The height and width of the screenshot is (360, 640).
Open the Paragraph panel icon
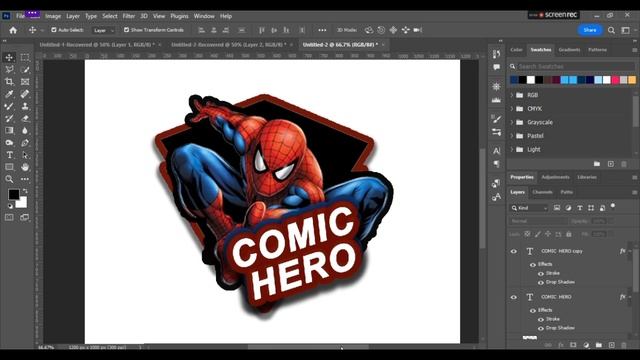point(496,164)
